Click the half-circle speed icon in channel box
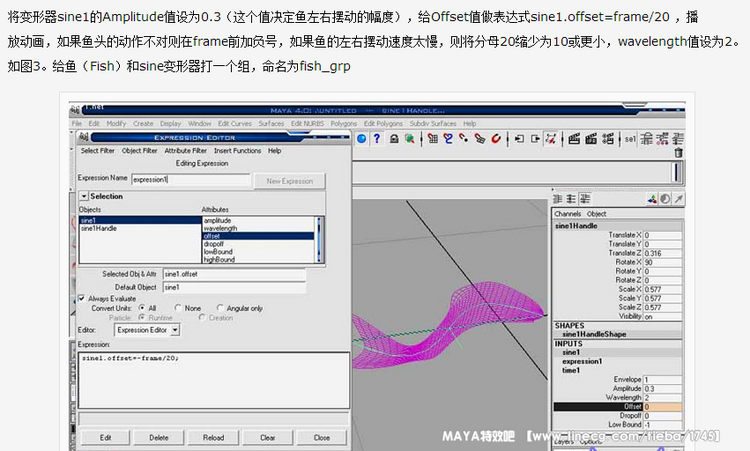Screen dimensions: 750x451 tap(665, 198)
